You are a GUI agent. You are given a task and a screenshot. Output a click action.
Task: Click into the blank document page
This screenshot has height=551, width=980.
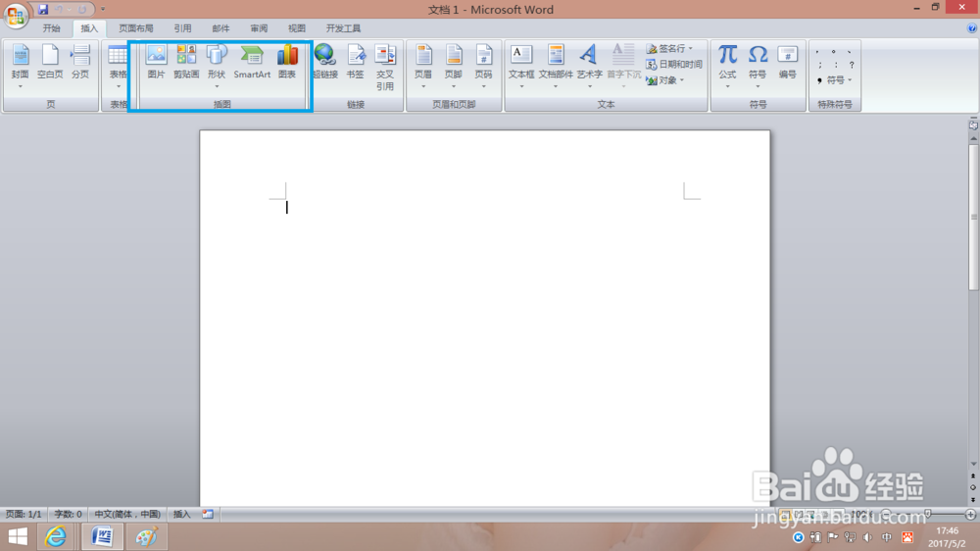(485, 319)
